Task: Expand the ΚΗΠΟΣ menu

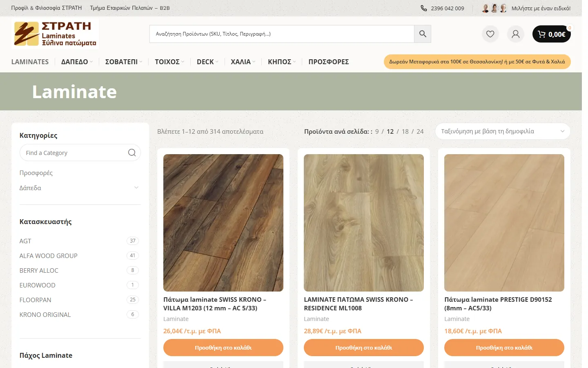Action: (282, 62)
